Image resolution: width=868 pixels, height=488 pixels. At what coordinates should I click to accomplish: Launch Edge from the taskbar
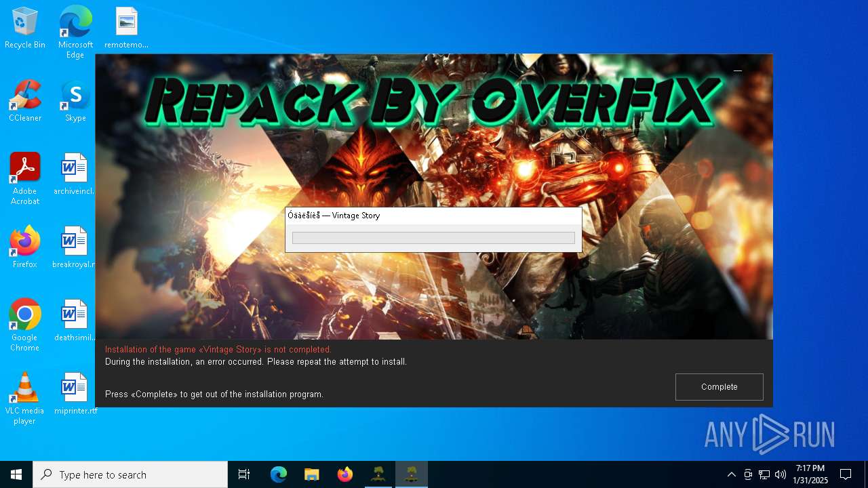[279, 474]
